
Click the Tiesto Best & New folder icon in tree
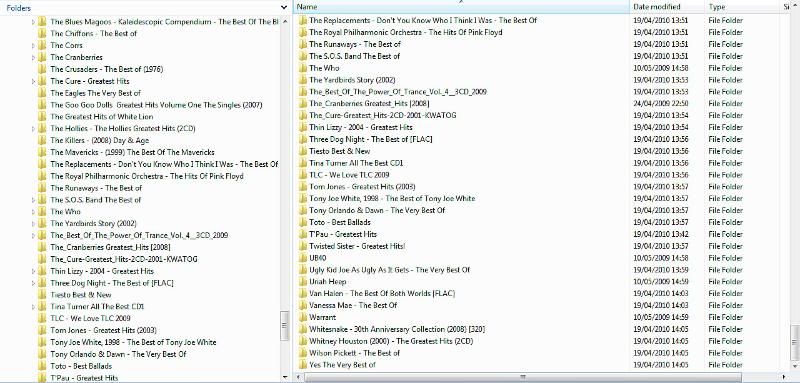pos(42,295)
